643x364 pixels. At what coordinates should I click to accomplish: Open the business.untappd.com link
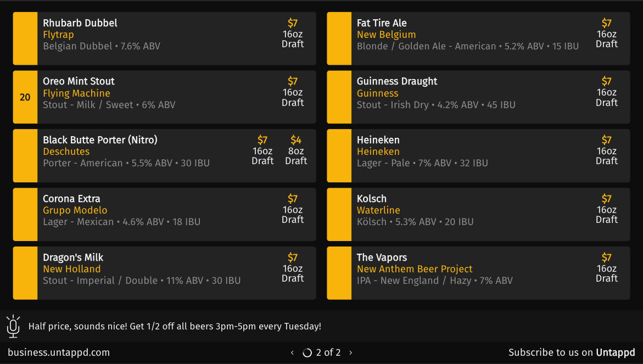[59, 352]
